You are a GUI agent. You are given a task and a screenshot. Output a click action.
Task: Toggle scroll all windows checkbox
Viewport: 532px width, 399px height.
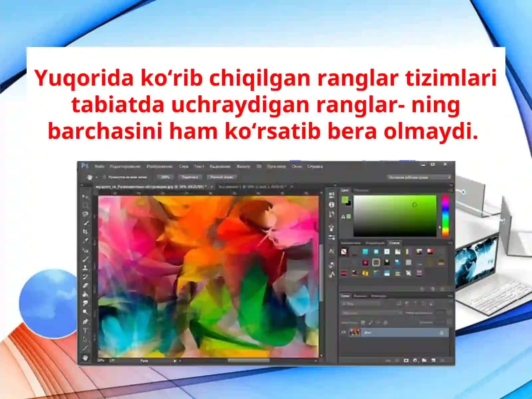coord(104,177)
